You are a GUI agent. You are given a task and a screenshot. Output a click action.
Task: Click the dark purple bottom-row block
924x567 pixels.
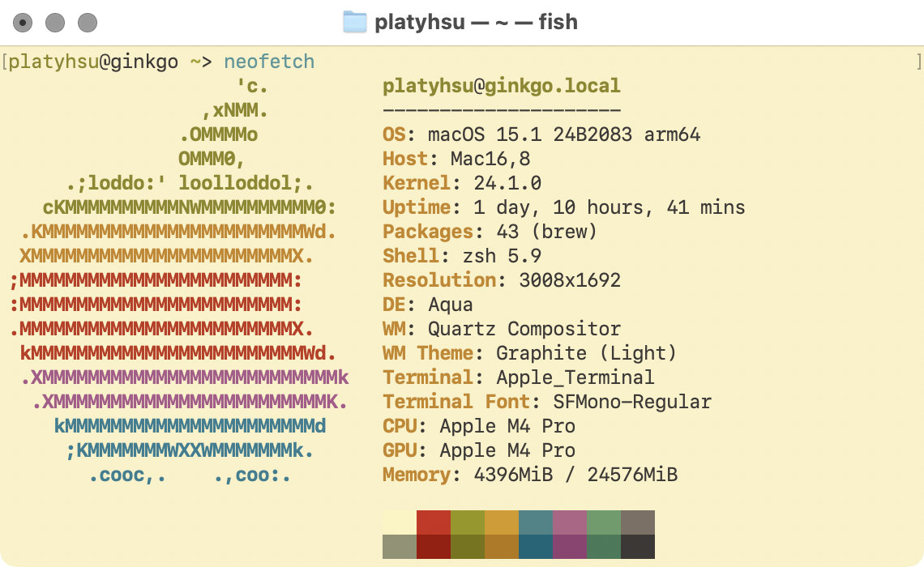point(569,547)
